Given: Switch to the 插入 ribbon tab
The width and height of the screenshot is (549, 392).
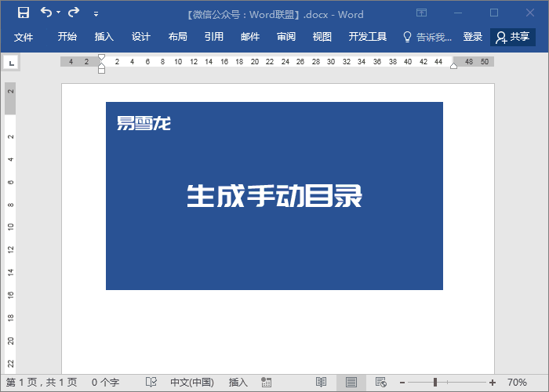Looking at the screenshot, I should (x=104, y=36).
